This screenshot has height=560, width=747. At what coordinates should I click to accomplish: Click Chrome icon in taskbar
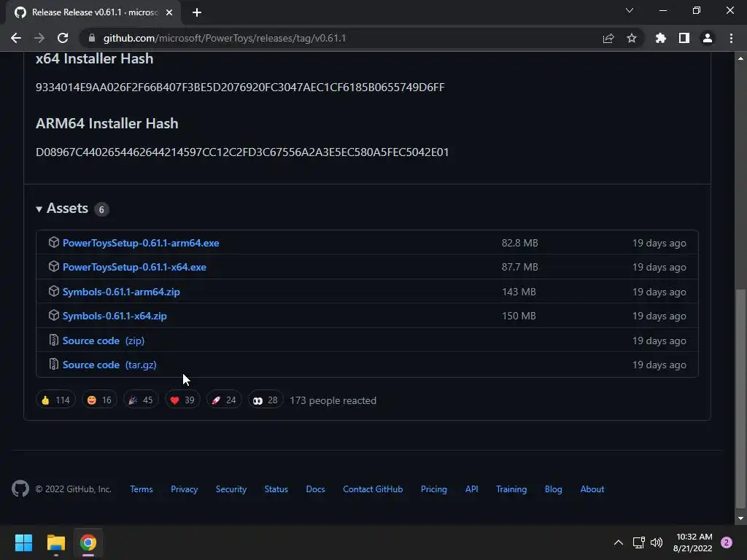coord(88,542)
